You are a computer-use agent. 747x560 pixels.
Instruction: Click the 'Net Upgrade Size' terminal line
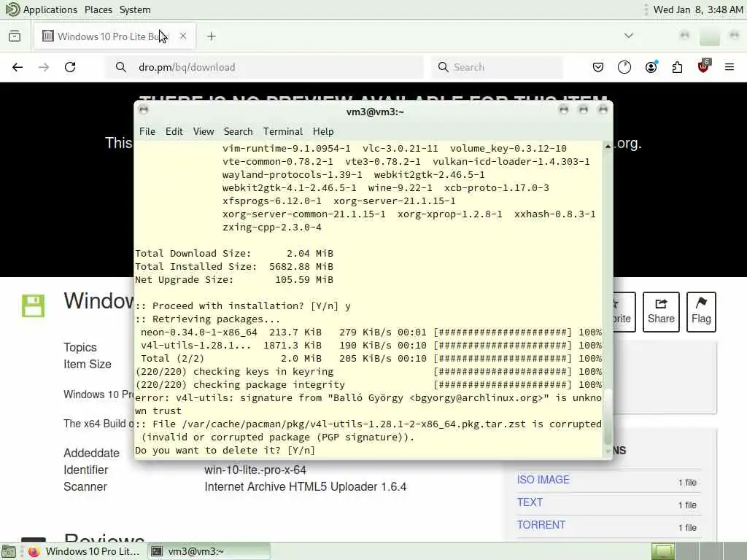[234, 279]
